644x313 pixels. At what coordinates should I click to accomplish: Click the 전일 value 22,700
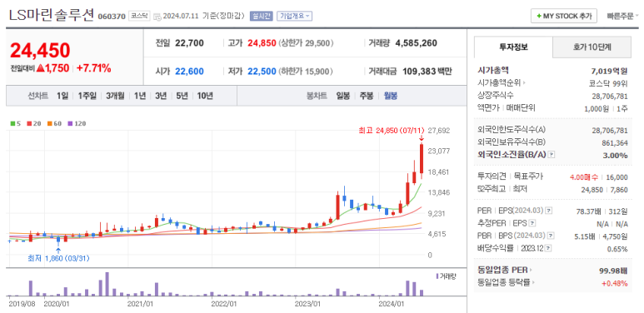click(189, 43)
